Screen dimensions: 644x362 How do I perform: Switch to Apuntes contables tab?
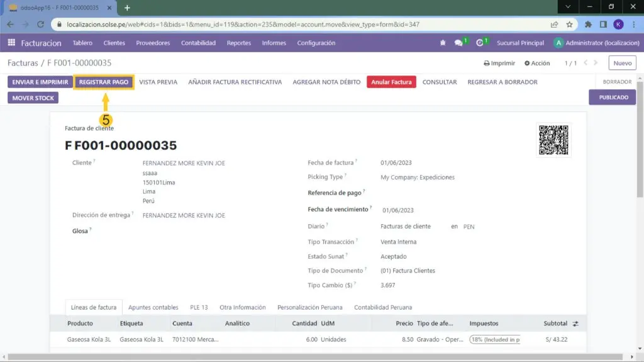153,307
